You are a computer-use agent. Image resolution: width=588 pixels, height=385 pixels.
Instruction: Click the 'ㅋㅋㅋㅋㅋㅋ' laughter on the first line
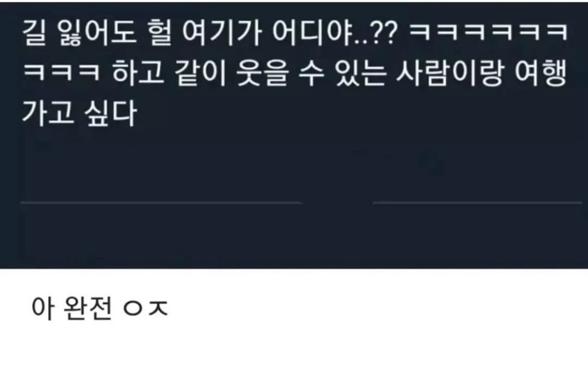tap(488, 32)
